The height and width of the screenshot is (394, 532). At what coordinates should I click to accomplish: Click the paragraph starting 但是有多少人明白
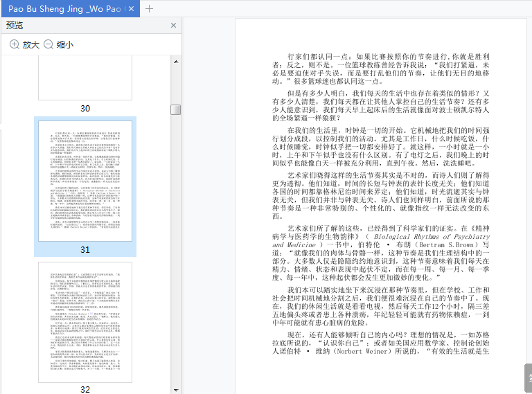point(381,106)
